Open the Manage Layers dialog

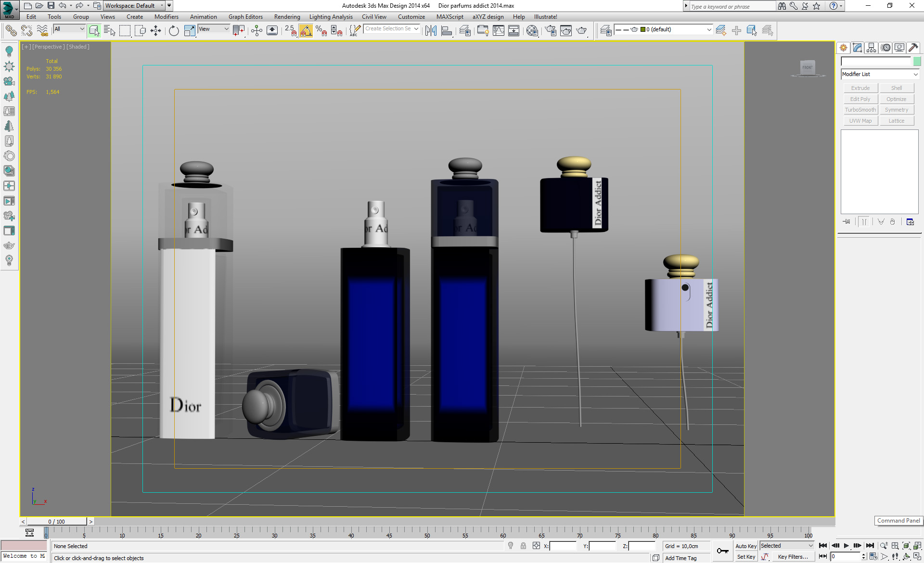606,31
